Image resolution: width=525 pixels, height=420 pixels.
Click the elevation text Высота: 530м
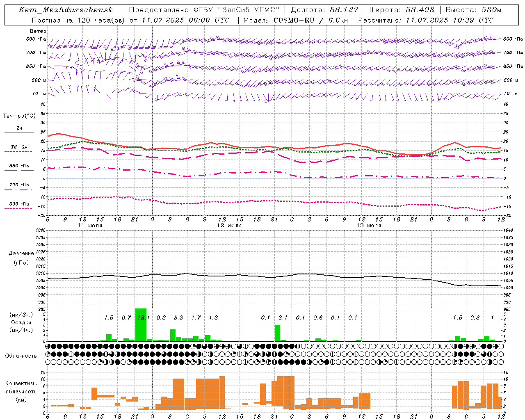473,10
